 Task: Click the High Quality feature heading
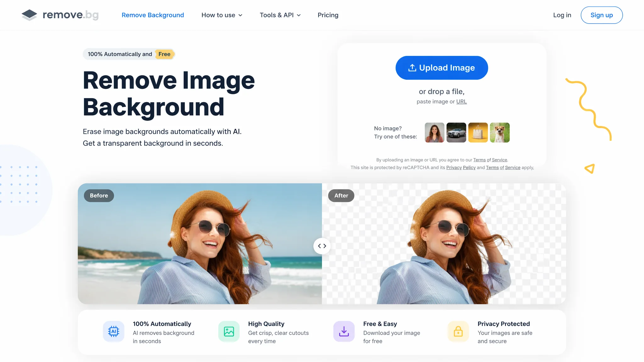[266, 324]
